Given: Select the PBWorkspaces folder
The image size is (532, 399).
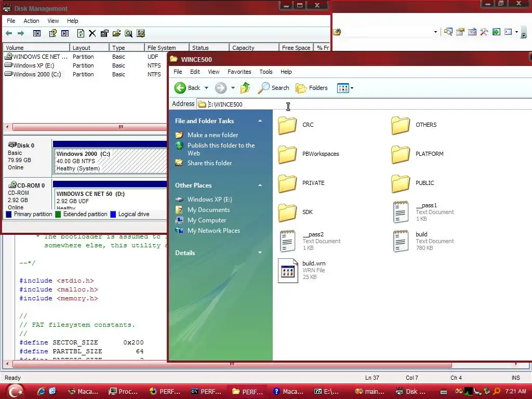Looking at the screenshot, I should click(309, 154).
